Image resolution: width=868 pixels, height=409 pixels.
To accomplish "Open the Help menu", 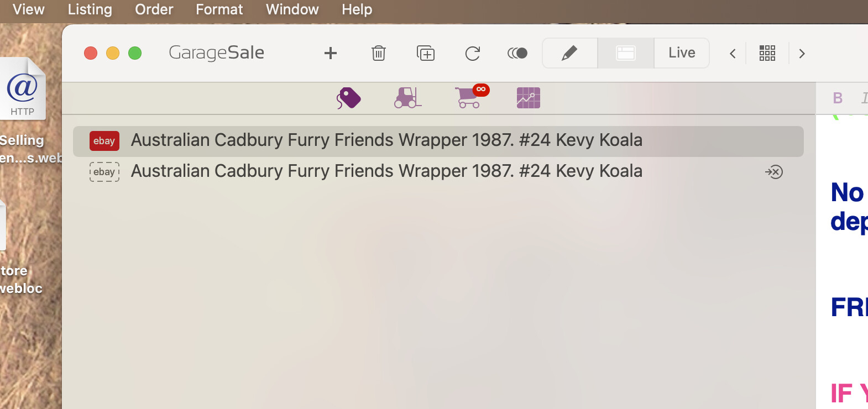I will [x=357, y=9].
